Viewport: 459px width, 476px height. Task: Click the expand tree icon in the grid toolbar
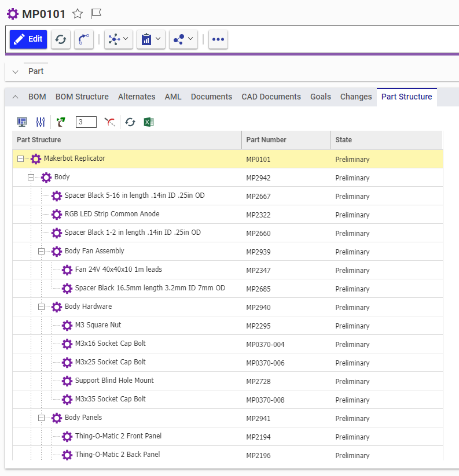tap(61, 122)
